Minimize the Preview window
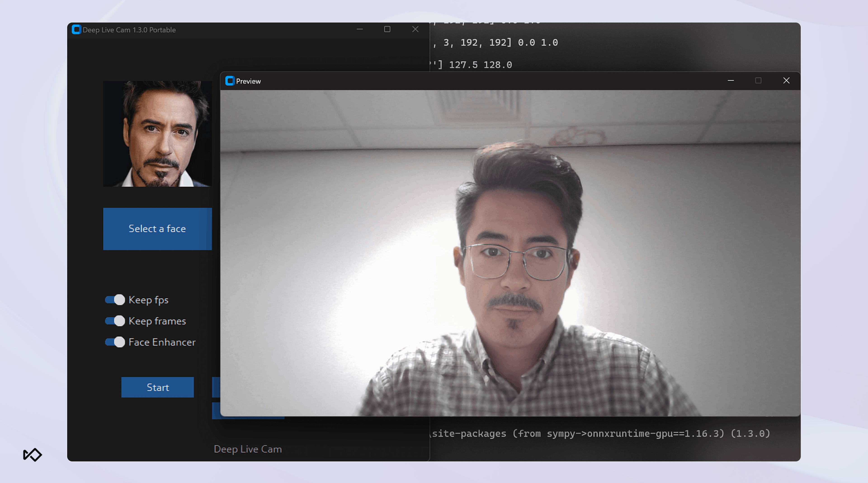The width and height of the screenshot is (868, 483). pyautogui.click(x=731, y=80)
